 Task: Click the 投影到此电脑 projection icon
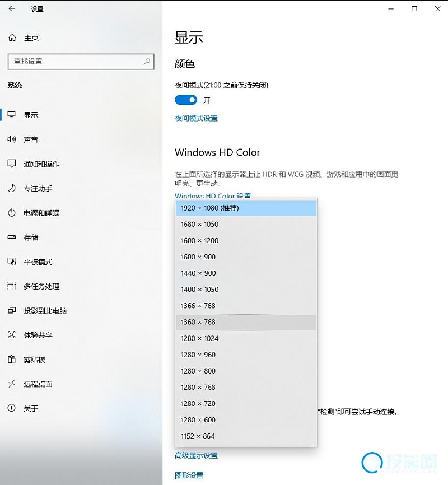pos(12,311)
